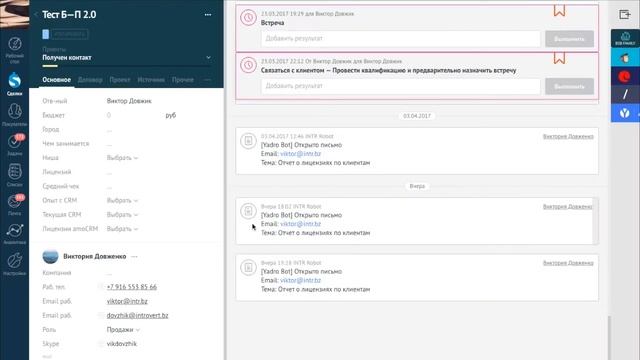Open three-dot menu next to Тест Б-П 2.0

(208, 15)
